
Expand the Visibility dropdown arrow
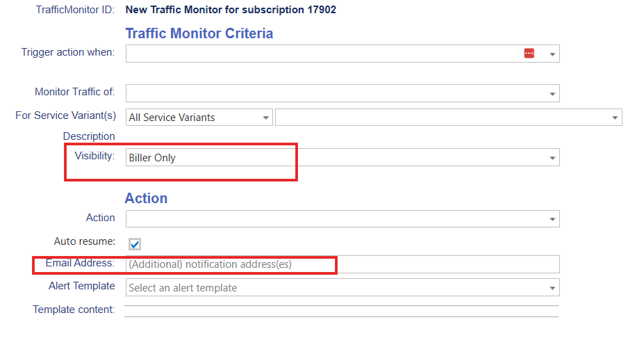(x=552, y=159)
